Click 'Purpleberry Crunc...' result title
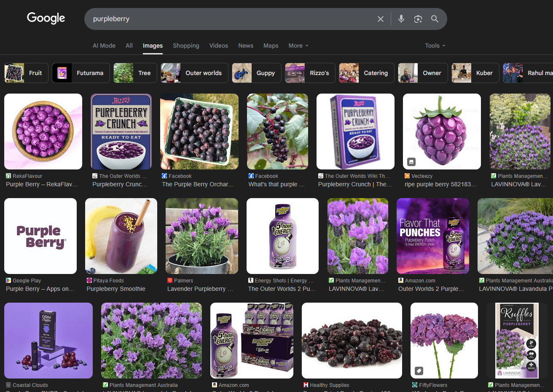Image resolution: width=553 pixels, height=392 pixels. point(120,184)
